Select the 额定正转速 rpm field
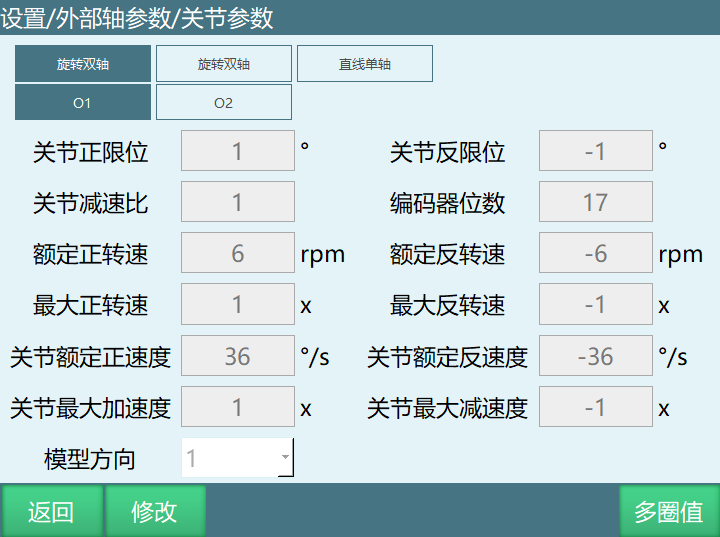The height and width of the screenshot is (537, 720). pos(237,253)
